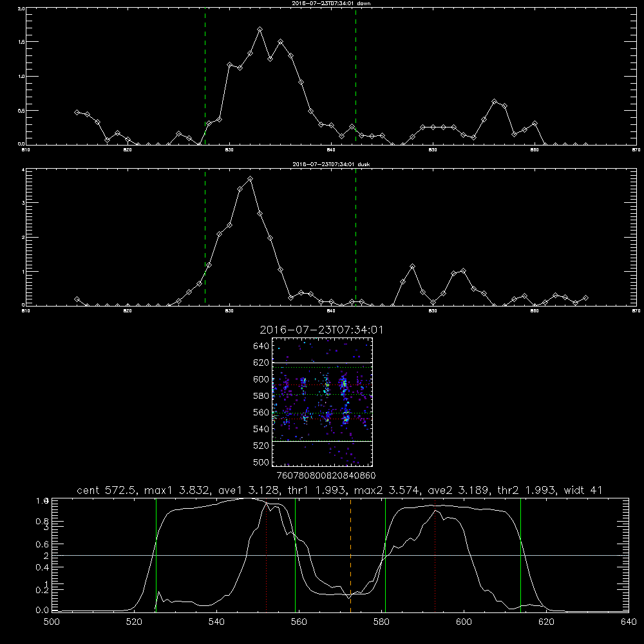Screen dimensions: 644x644
Task: Click the highest diamond point in dawn plot
Action: tap(260, 30)
